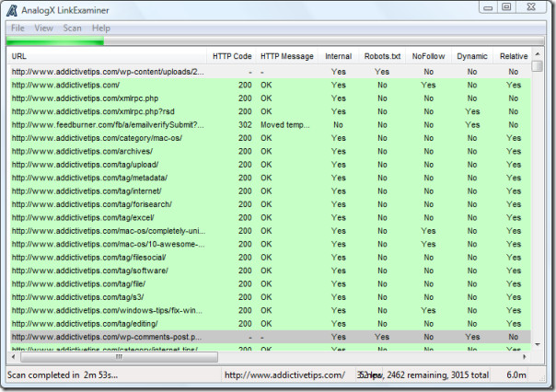Select the mac-os/10-awesome-... URL row
556x392 pixels.
click(270, 244)
